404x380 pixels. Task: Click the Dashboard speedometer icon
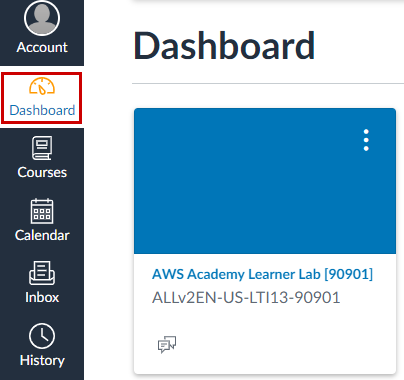tap(42, 86)
